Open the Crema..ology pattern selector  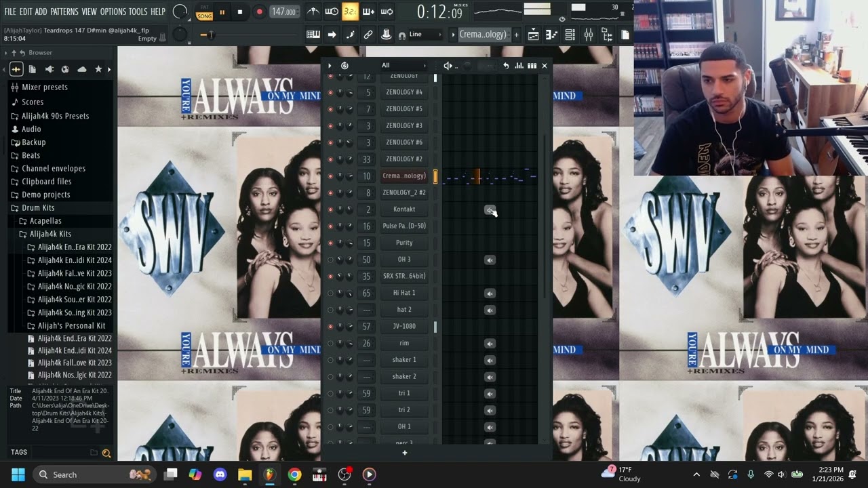pyautogui.click(x=482, y=35)
